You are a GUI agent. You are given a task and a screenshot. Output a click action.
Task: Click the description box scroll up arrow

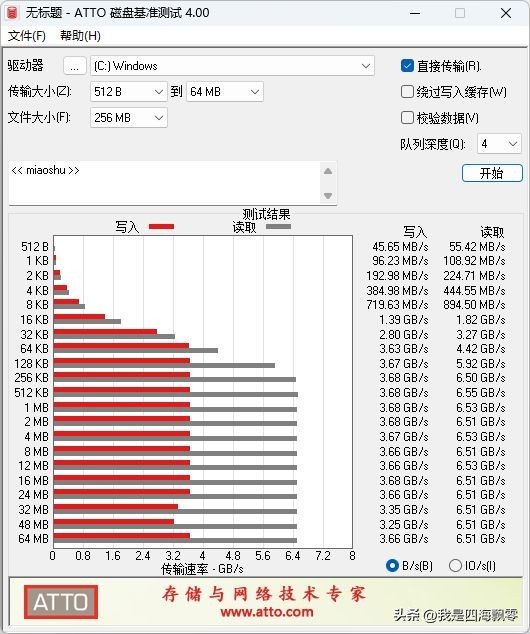click(x=328, y=171)
